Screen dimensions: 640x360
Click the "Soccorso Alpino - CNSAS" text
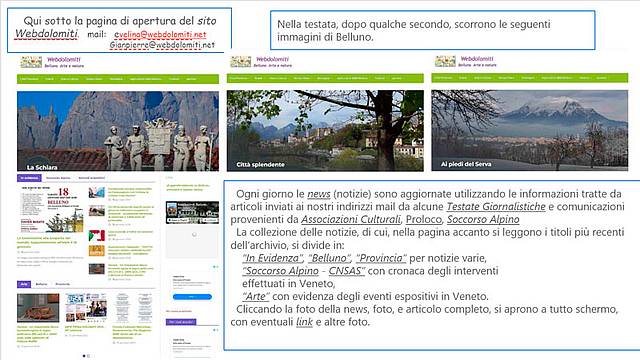point(304,271)
